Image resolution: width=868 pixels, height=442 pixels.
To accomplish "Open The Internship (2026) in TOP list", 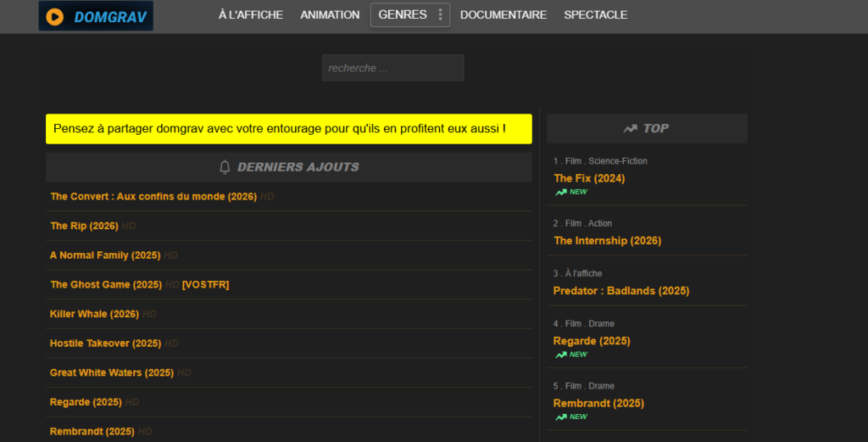I will 607,241.
